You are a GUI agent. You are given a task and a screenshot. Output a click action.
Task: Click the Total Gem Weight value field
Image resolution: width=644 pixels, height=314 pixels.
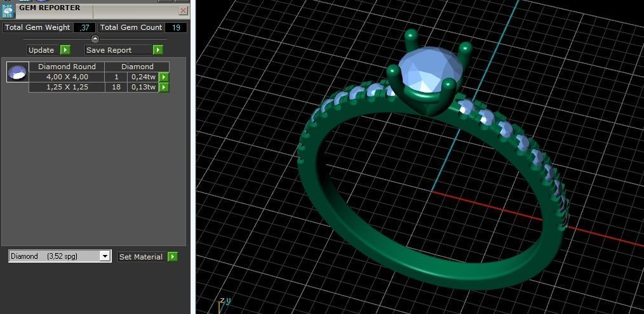point(84,27)
